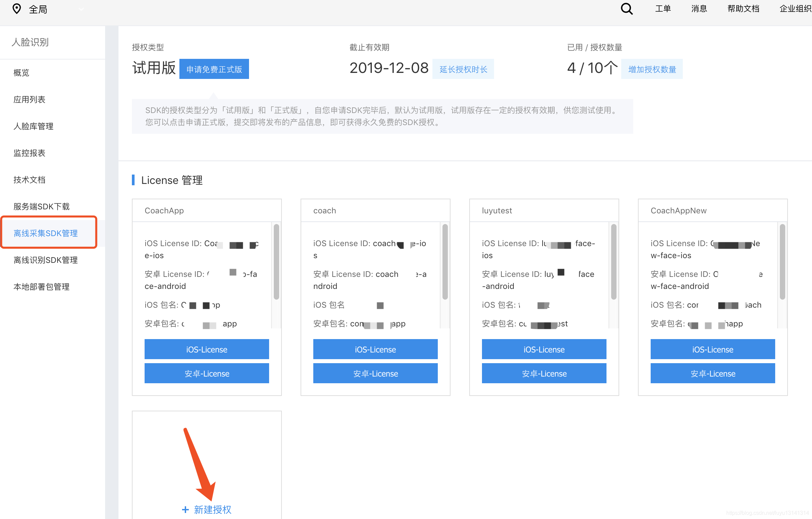Click the location pin icon
The height and width of the screenshot is (519, 812).
(16, 9)
